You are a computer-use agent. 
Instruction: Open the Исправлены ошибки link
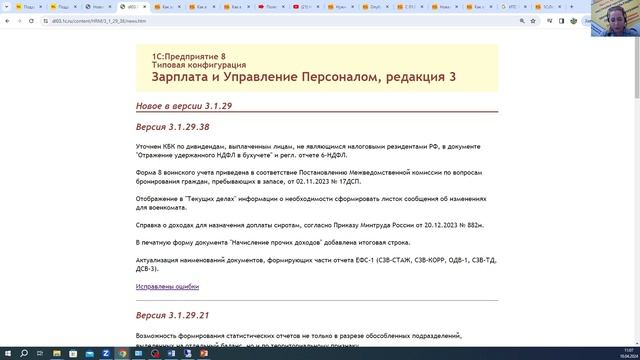(x=167, y=287)
